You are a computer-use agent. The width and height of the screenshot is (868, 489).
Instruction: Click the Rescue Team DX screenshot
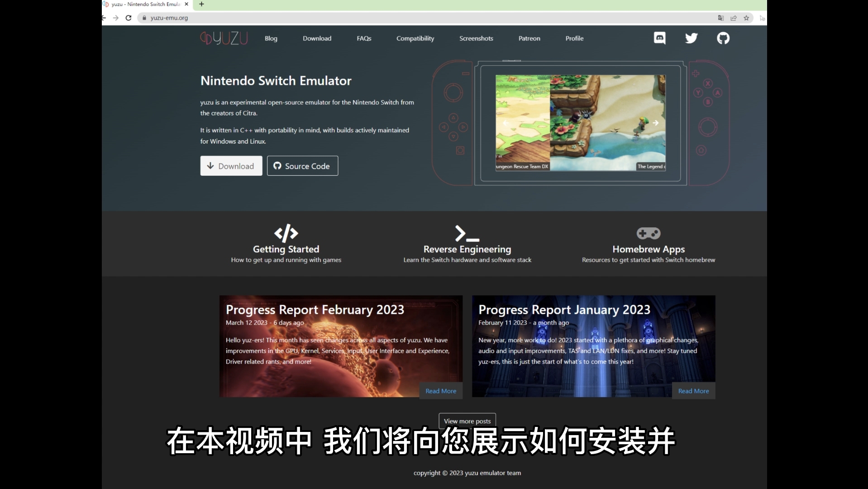coord(523,123)
